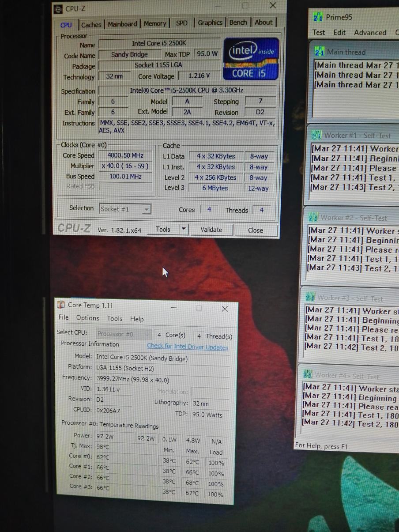Click Check for Intel Driver Updates link

[188, 347]
